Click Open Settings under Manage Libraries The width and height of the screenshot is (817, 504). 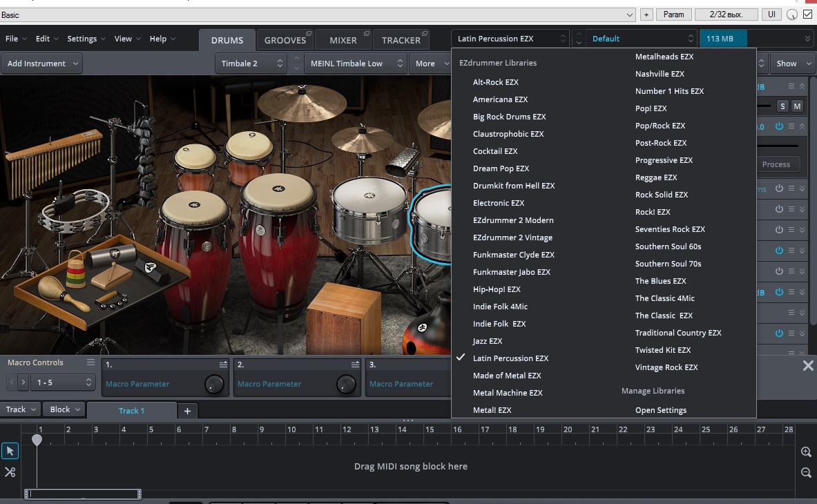click(x=660, y=410)
